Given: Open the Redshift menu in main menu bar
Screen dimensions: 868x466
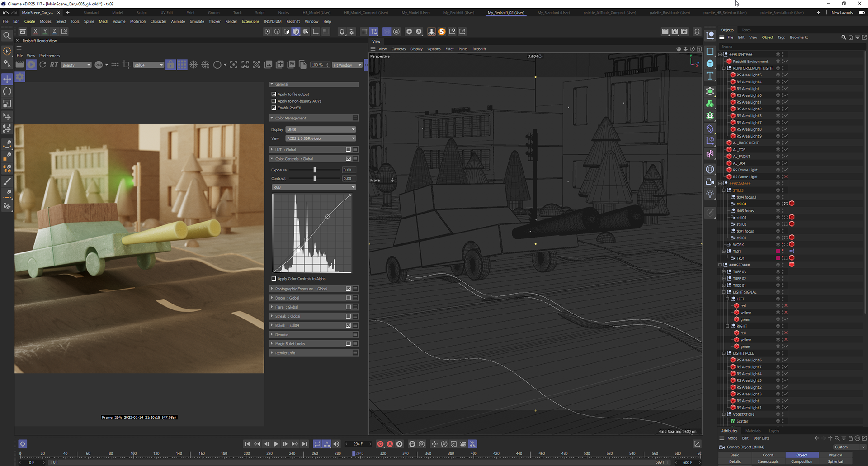Looking at the screenshot, I should 293,21.
